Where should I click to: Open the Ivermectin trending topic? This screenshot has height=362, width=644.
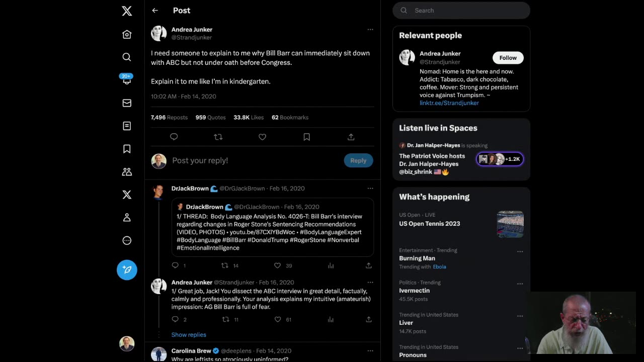tap(414, 291)
